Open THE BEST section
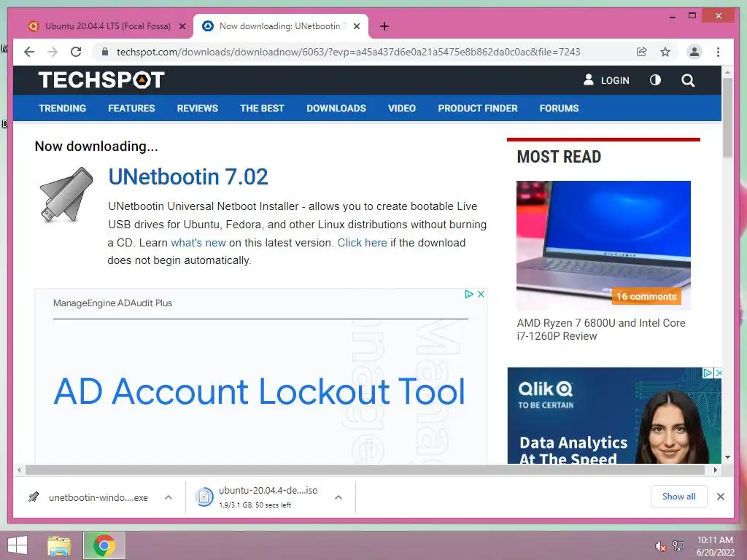 [x=262, y=108]
